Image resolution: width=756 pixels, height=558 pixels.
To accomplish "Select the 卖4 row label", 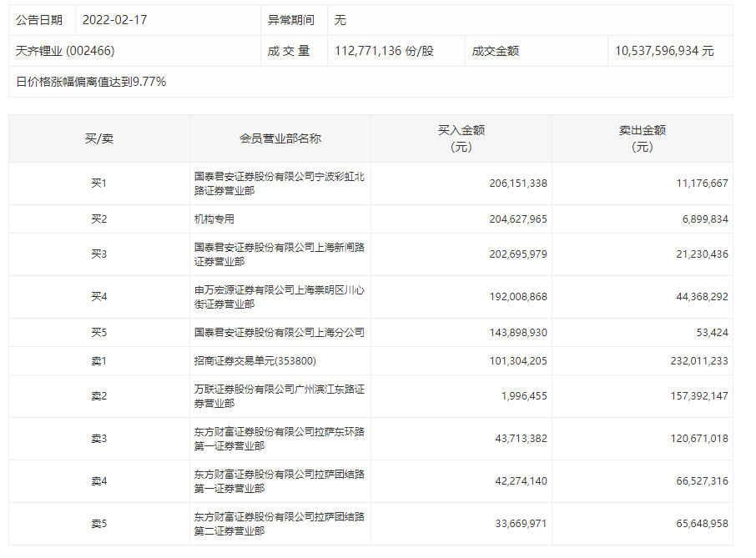I will 99,481.
